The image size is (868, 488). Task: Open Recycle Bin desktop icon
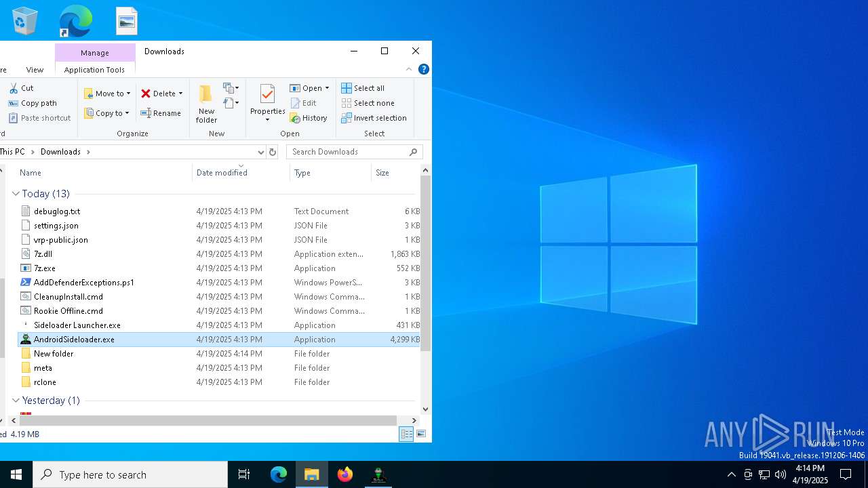click(24, 21)
